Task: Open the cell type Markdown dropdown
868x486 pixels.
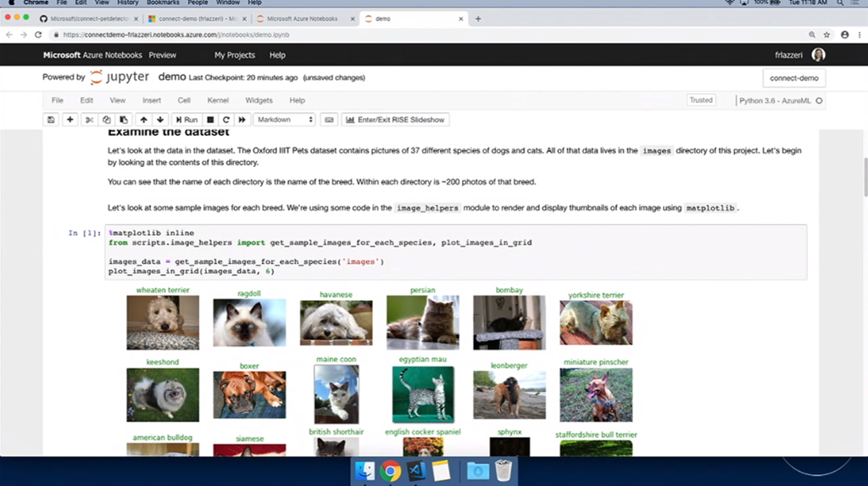Action: [x=285, y=120]
